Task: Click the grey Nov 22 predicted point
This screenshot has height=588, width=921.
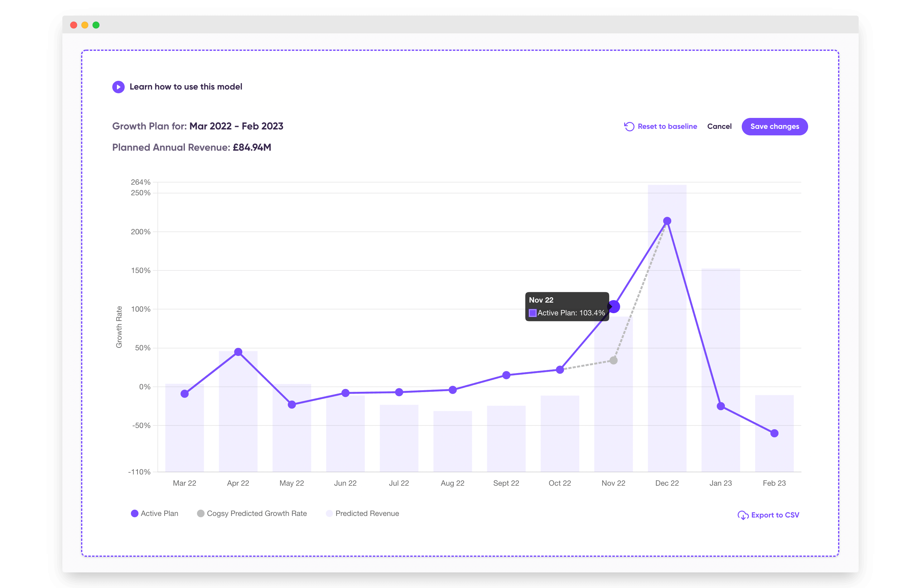Action: coord(614,360)
